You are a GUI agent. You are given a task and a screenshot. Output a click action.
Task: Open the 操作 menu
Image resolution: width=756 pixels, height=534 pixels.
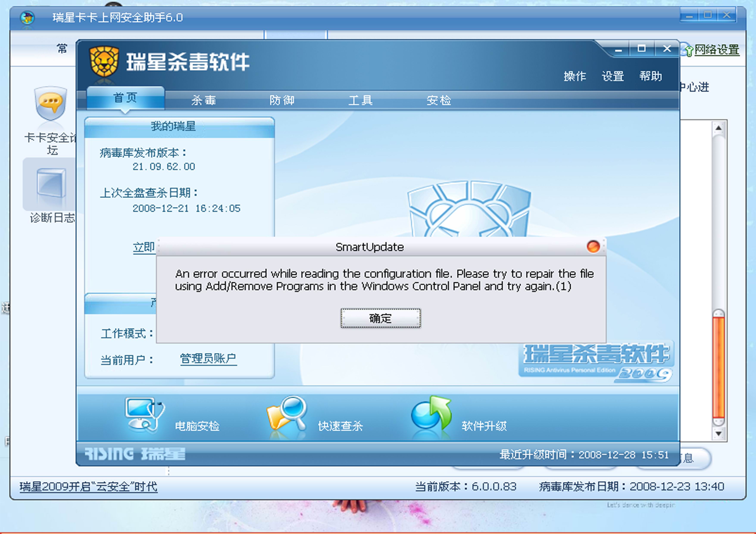click(575, 76)
